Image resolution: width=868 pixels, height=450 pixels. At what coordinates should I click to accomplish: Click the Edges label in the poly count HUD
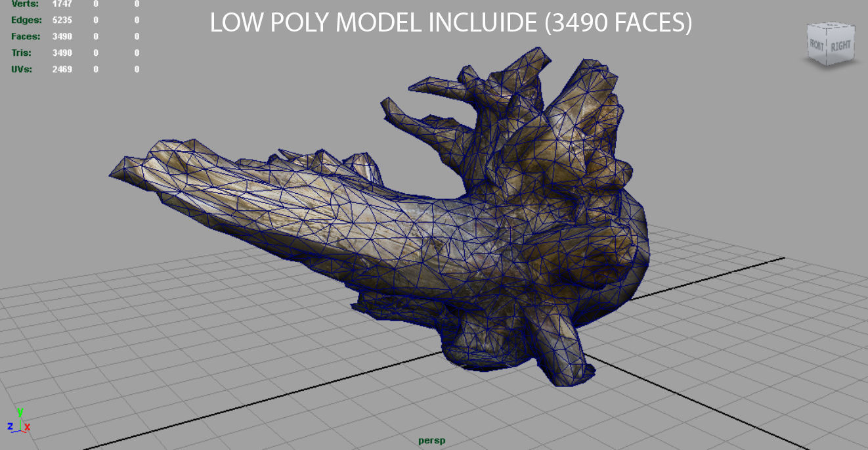pos(26,20)
